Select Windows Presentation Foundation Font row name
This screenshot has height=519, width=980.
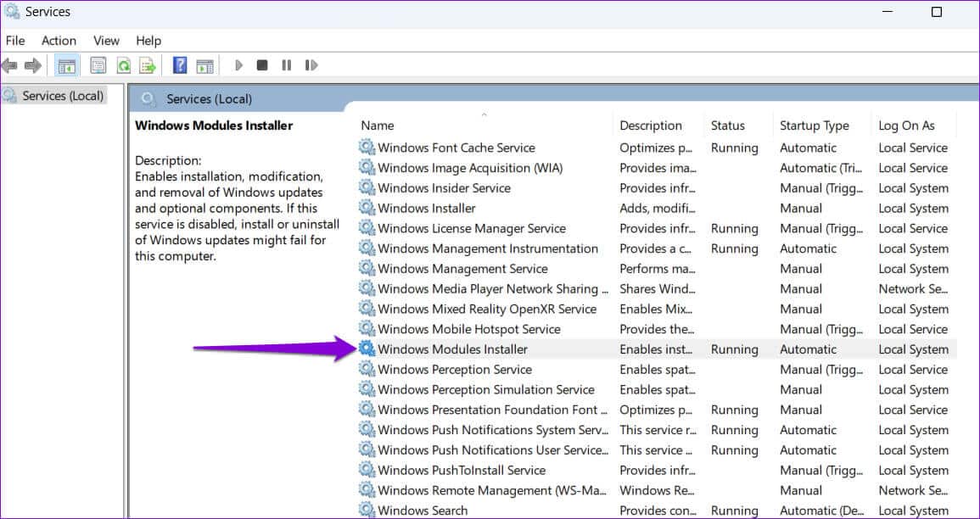coord(492,410)
